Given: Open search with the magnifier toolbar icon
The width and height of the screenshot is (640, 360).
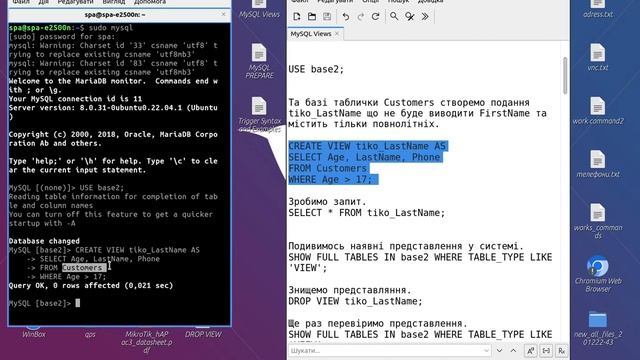Looking at the screenshot, I should point(394,16).
